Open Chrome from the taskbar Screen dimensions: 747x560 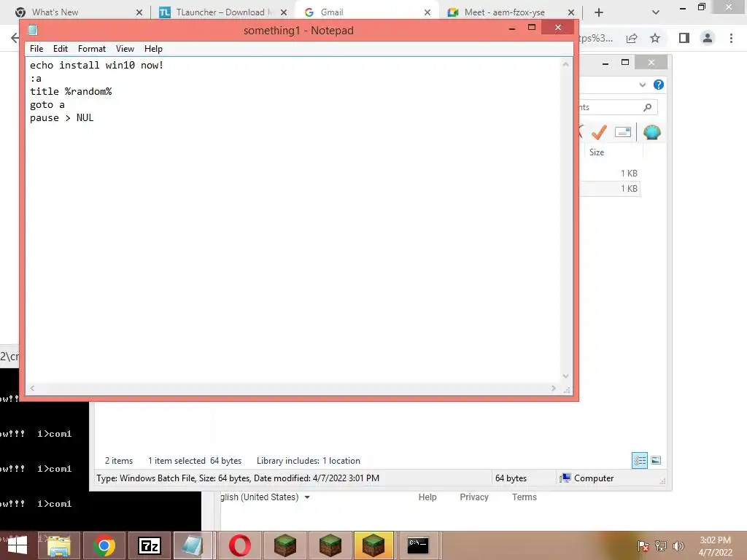pyautogui.click(x=104, y=545)
